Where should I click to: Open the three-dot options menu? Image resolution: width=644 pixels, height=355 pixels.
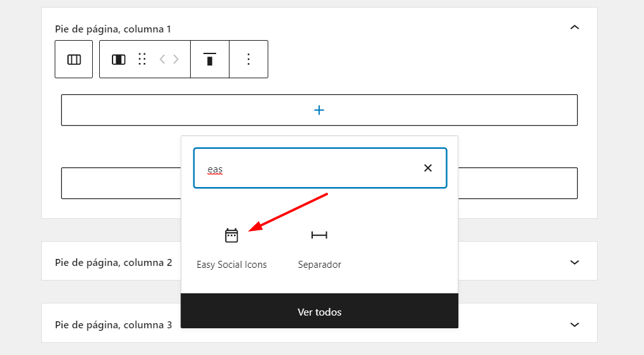pos(249,59)
